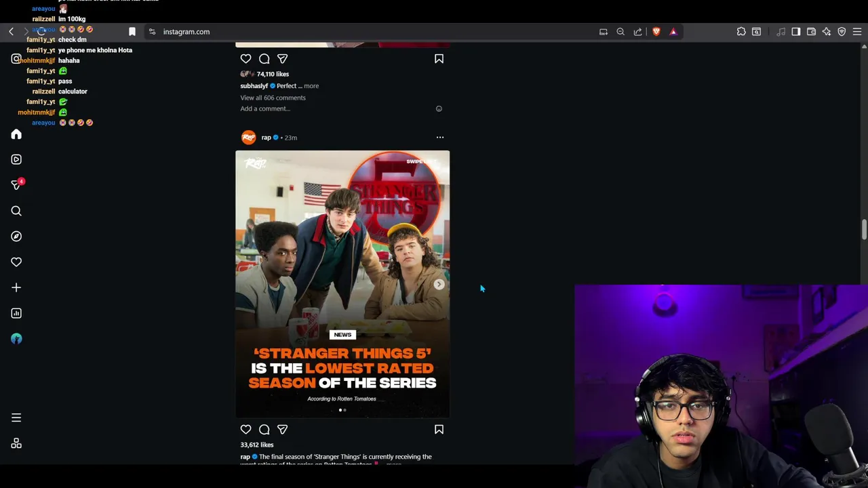Screen dimensions: 868x488
Task: Open the browser Extensions puzzle icon
Action: coord(741,32)
